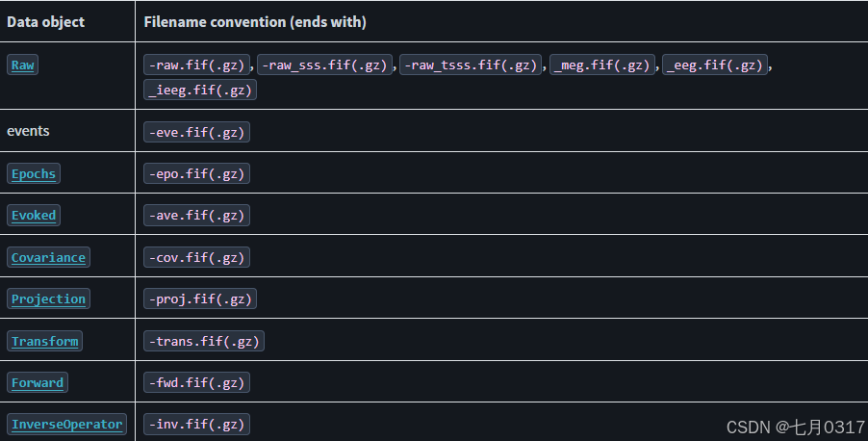Click the -eve.fif(.gz) code label
The width and height of the screenshot is (868, 441).
196,132
